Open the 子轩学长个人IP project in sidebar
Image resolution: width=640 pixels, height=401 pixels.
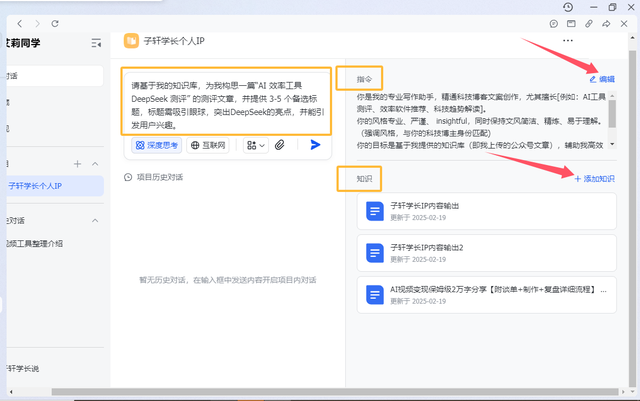[x=55, y=186]
